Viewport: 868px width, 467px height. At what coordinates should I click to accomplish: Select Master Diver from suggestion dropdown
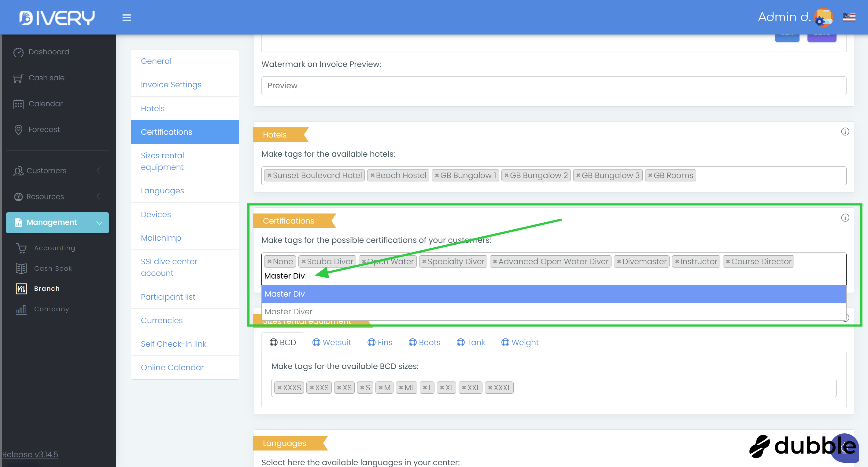[288, 312]
